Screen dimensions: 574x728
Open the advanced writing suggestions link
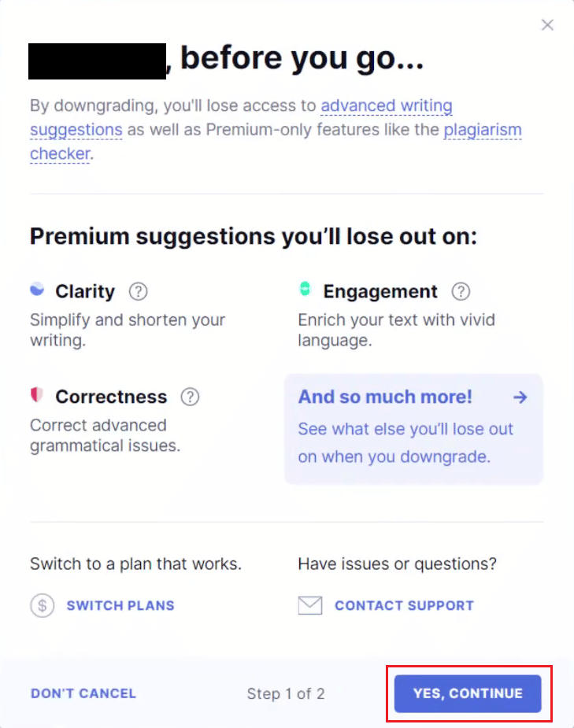coord(387,105)
